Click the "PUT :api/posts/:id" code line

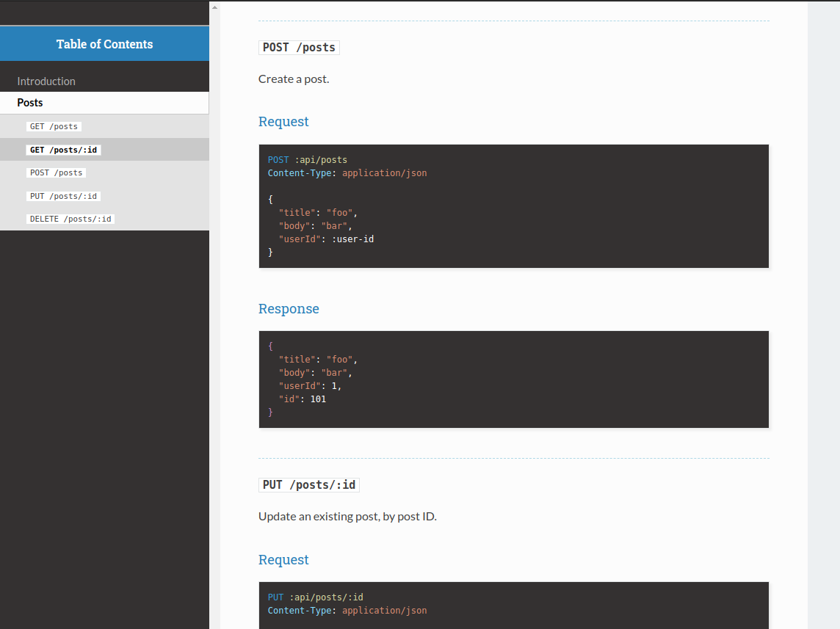pos(316,597)
